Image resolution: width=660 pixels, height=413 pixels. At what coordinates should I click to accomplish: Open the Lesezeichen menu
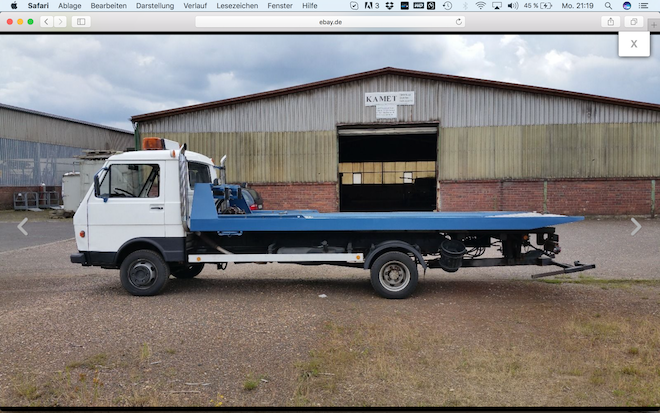point(237,5)
